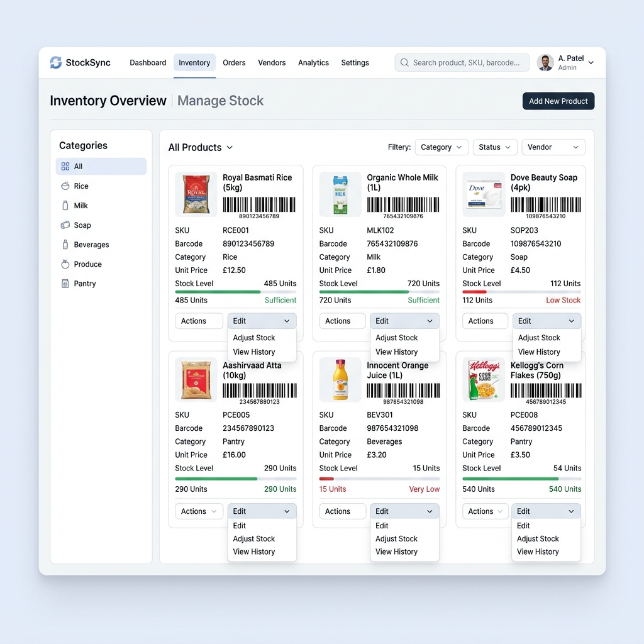The height and width of the screenshot is (644, 644).
Task: Click the Kellogg's Corn Flakes barcode graphic
Action: [x=546, y=391]
